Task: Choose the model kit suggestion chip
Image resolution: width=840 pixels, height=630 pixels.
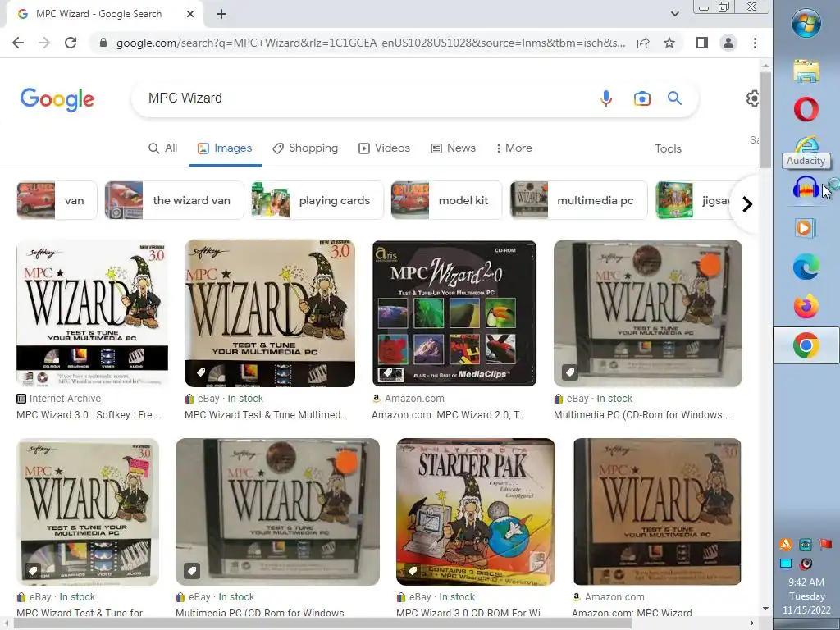Action: click(x=446, y=200)
